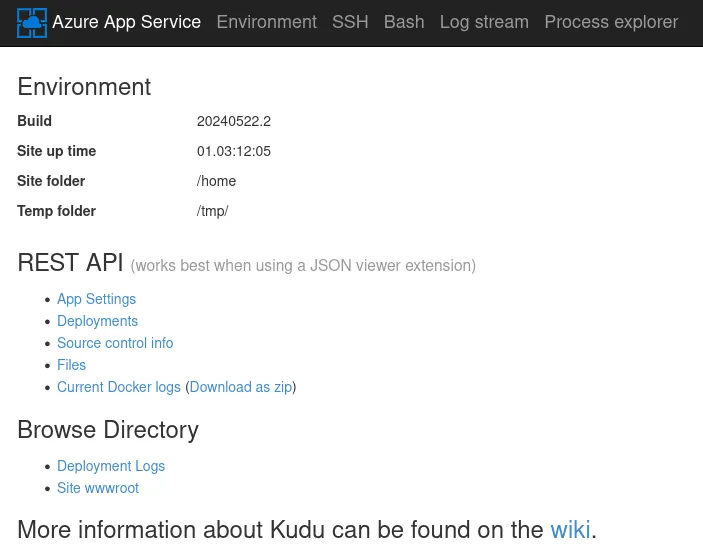Select the /tmp/ temp folder value

tap(213, 211)
